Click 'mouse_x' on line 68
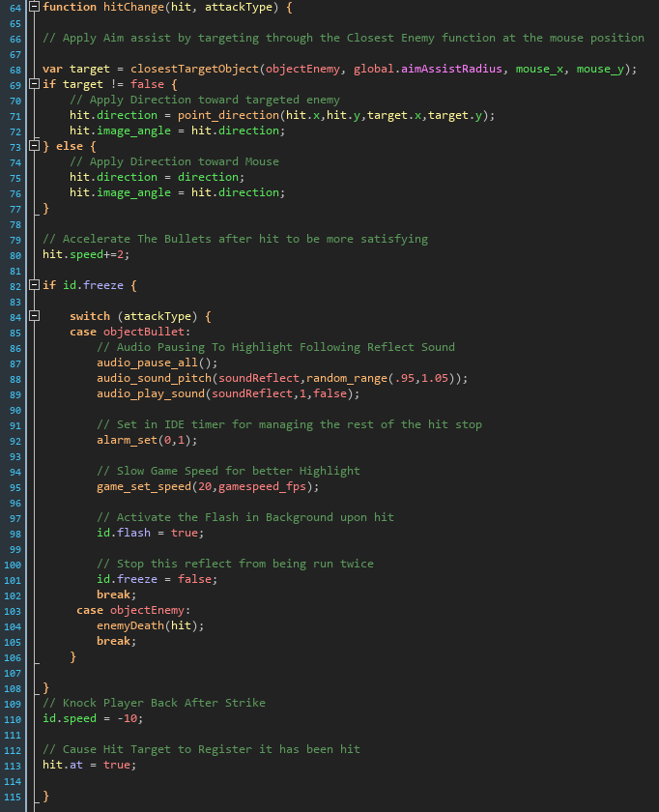 point(539,69)
